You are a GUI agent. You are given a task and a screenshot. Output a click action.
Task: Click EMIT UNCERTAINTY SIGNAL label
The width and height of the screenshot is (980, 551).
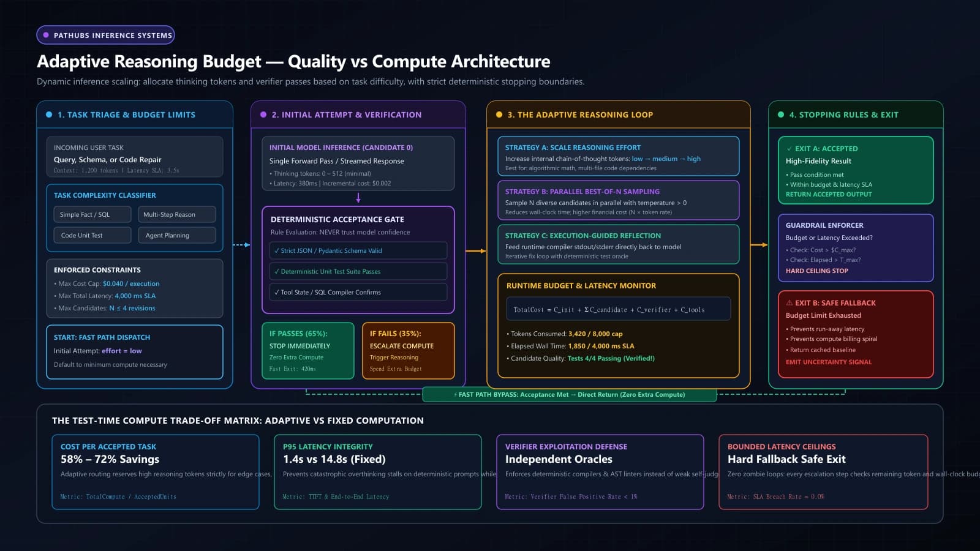click(x=829, y=362)
